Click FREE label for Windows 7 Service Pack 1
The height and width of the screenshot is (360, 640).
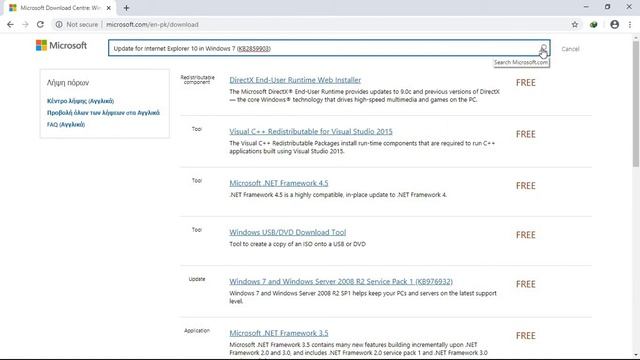point(526,284)
